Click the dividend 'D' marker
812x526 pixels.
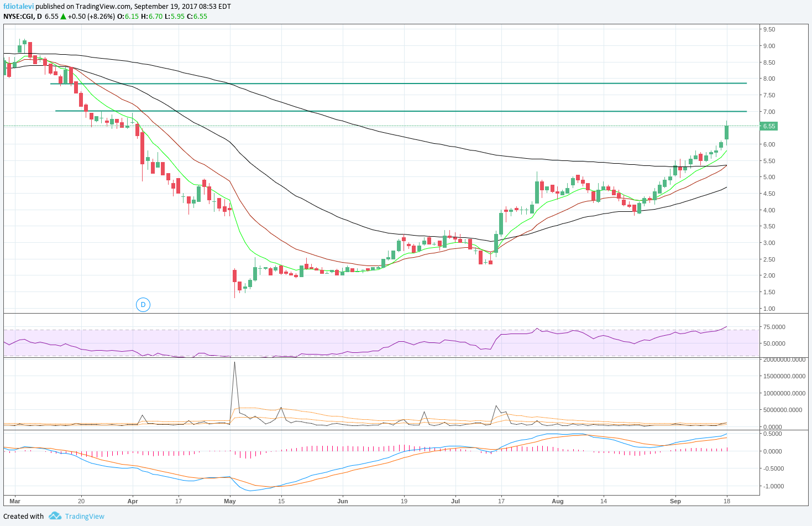[x=143, y=305]
